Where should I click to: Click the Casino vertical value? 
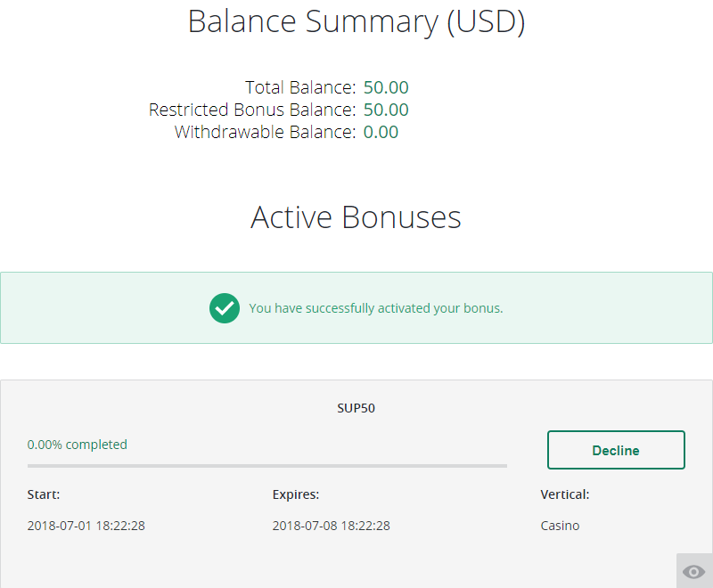[x=560, y=526]
